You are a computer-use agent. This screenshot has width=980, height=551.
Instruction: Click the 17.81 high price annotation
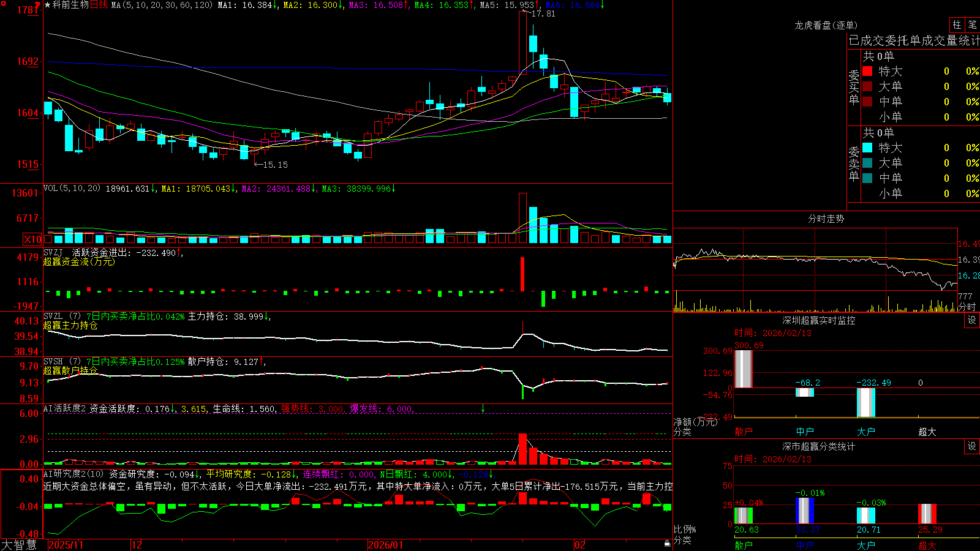(x=543, y=13)
